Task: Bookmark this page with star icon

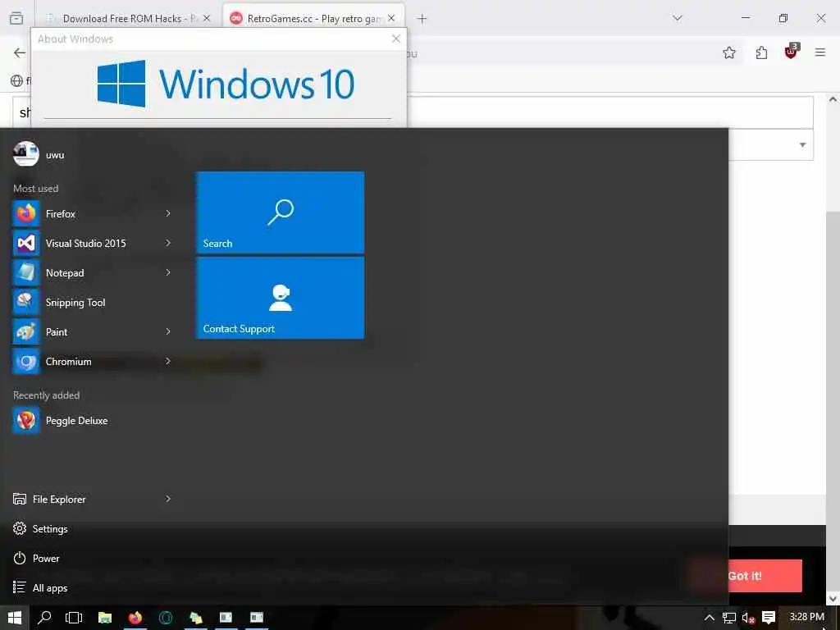Action: point(729,52)
